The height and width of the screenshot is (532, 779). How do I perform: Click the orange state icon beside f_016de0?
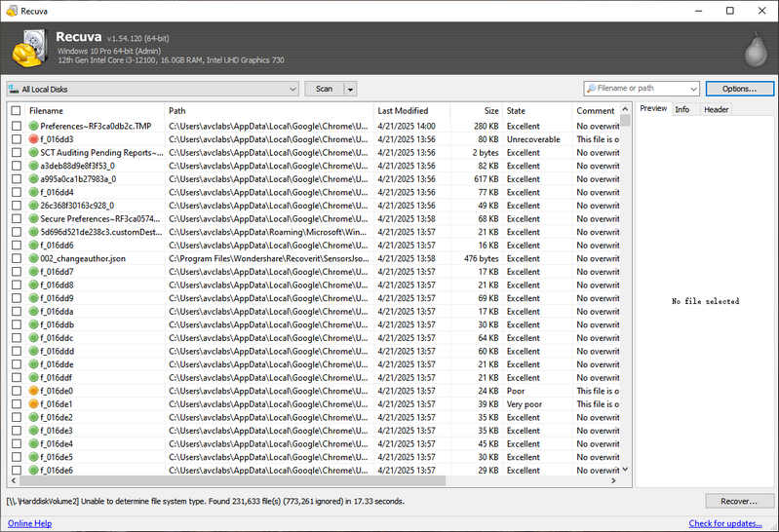pyautogui.click(x=33, y=391)
